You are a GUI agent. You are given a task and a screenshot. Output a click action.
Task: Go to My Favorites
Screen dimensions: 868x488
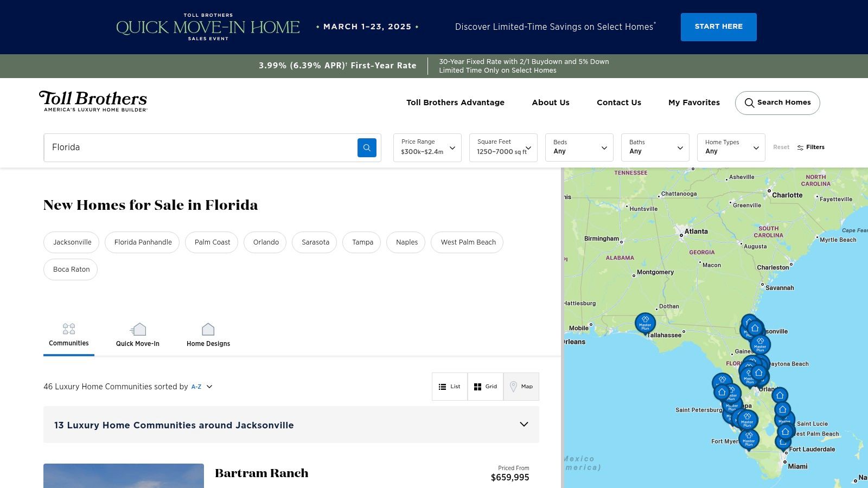click(x=694, y=102)
